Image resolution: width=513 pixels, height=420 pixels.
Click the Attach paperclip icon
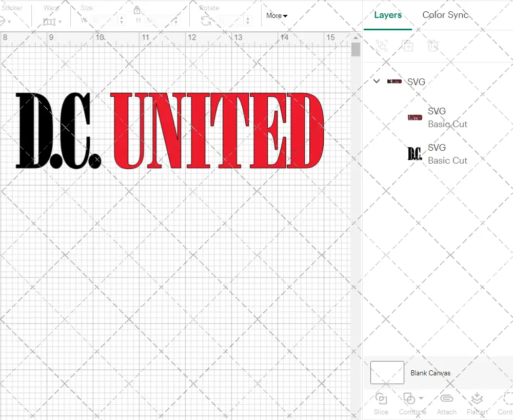click(x=447, y=398)
